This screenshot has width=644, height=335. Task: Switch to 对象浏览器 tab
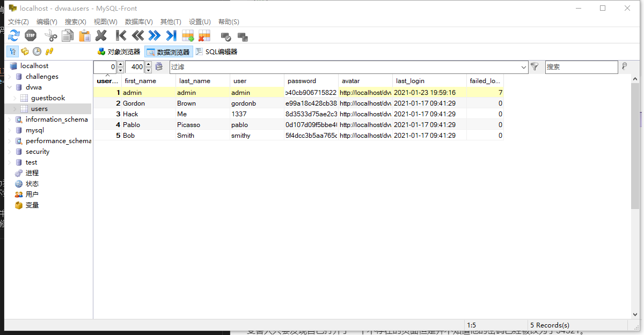[119, 52]
